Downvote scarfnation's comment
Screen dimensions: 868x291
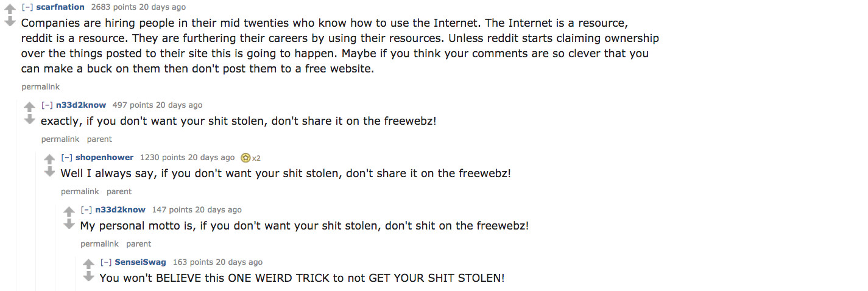(10, 22)
